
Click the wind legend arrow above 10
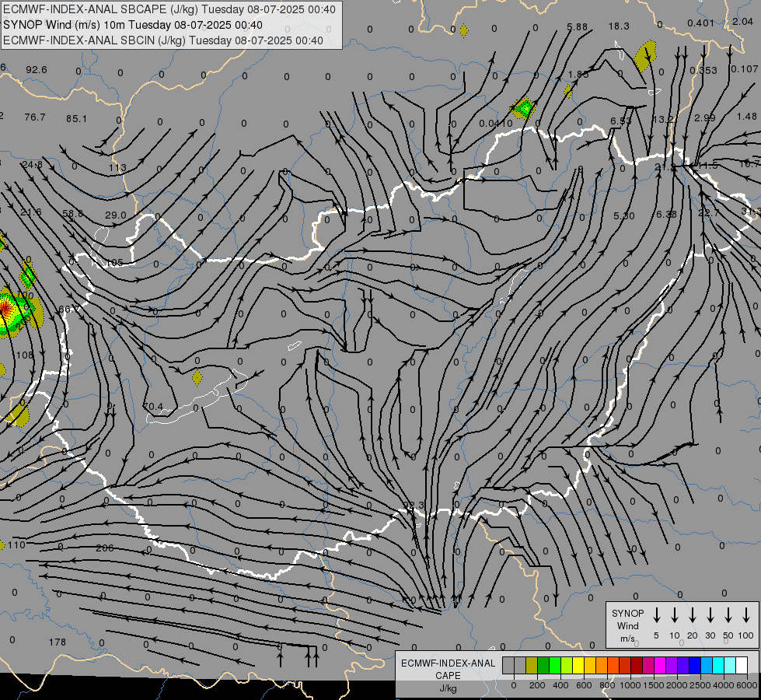click(x=675, y=615)
